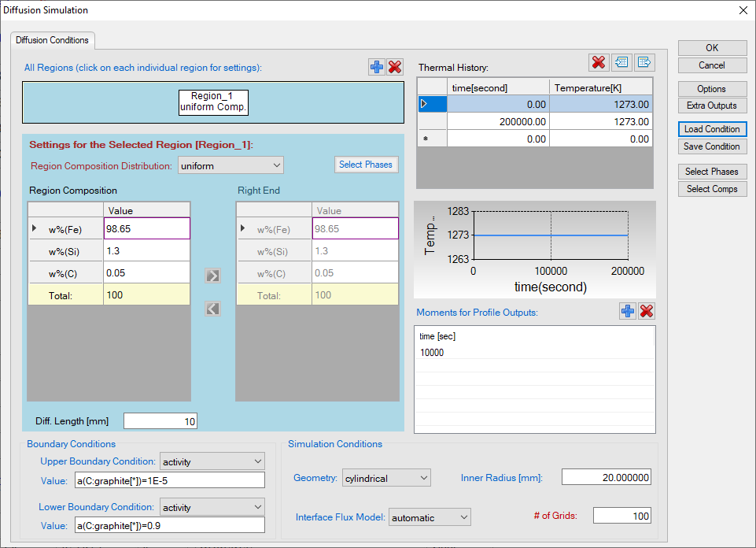Image resolution: width=756 pixels, height=548 pixels.
Task: Switch to the Diffusion Conditions tab
Action: tap(53, 40)
